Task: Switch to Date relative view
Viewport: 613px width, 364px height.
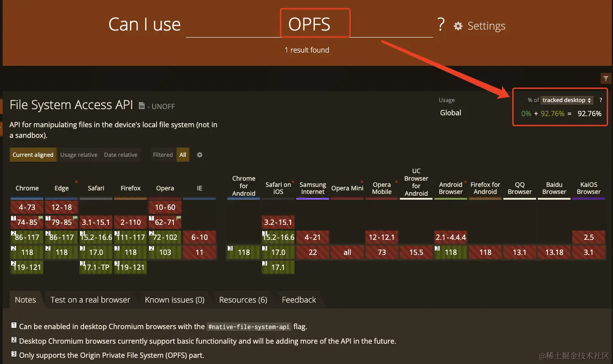Action: point(121,155)
